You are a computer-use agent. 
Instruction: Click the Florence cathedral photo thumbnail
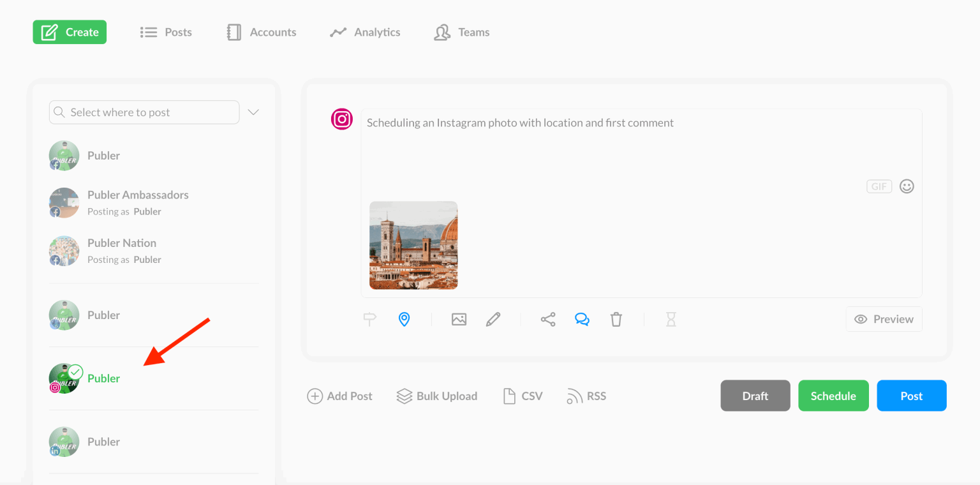coord(413,246)
